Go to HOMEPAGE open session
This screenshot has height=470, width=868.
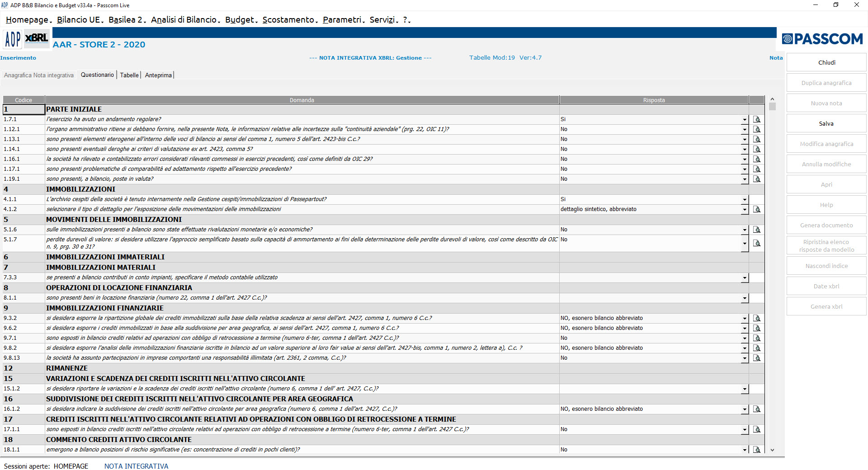71,466
